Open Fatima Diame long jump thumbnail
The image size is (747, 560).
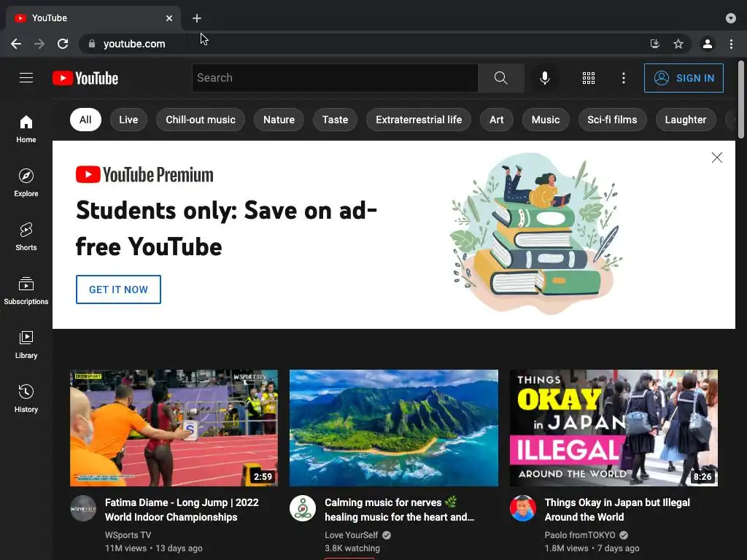[x=174, y=427]
